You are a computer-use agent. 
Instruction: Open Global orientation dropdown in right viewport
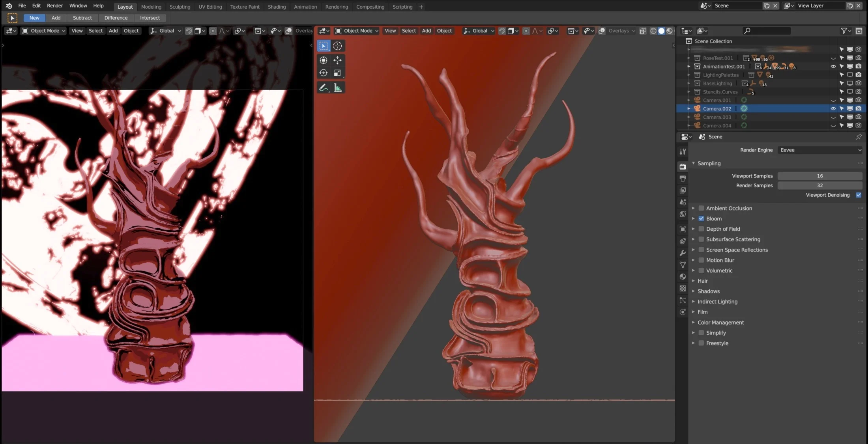[479, 31]
